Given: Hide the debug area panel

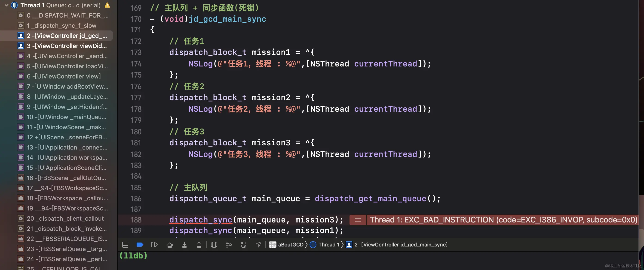Looking at the screenshot, I should [x=125, y=245].
